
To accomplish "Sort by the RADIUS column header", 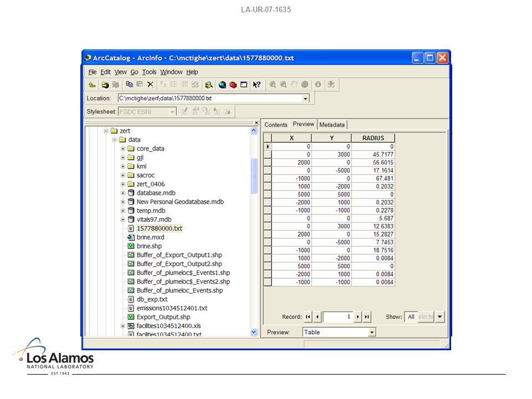I will pyautogui.click(x=373, y=138).
